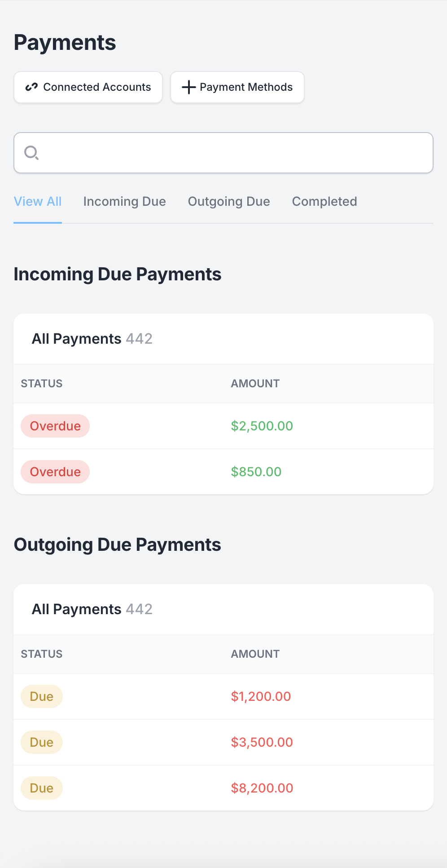Click the plus icon on Payment Methods button
The width and height of the screenshot is (447, 868).
[x=188, y=87]
